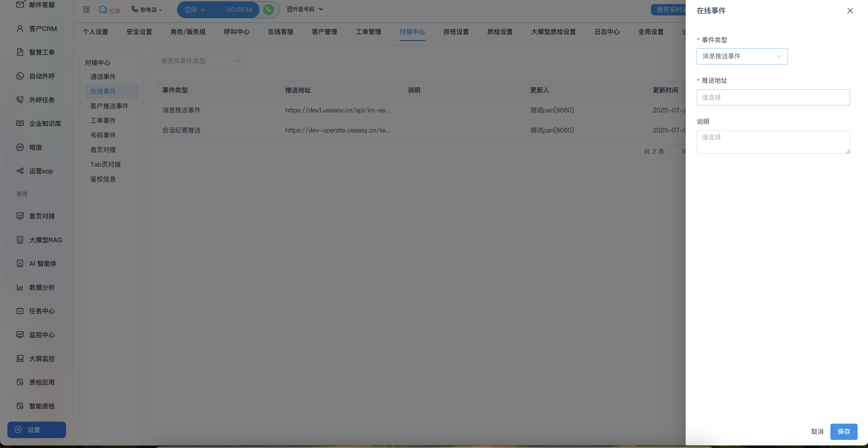868x448 pixels.
Task: Click the 推送地址 input field
Action: point(773,97)
